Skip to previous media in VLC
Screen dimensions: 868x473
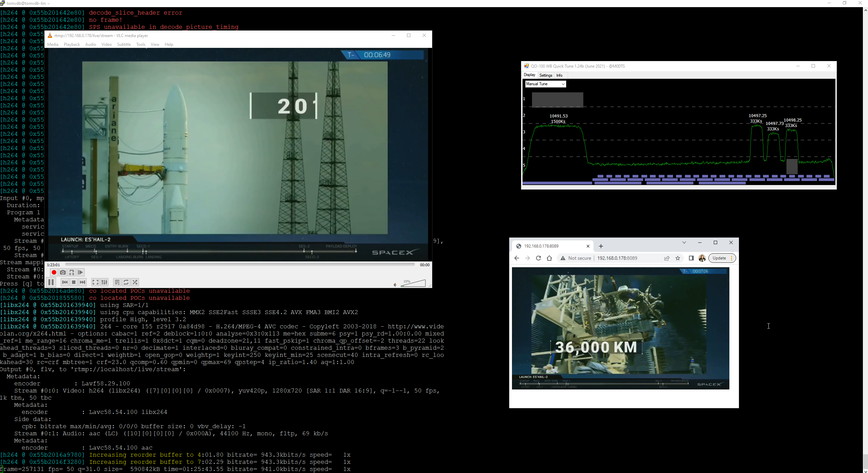pyautogui.click(x=65, y=282)
